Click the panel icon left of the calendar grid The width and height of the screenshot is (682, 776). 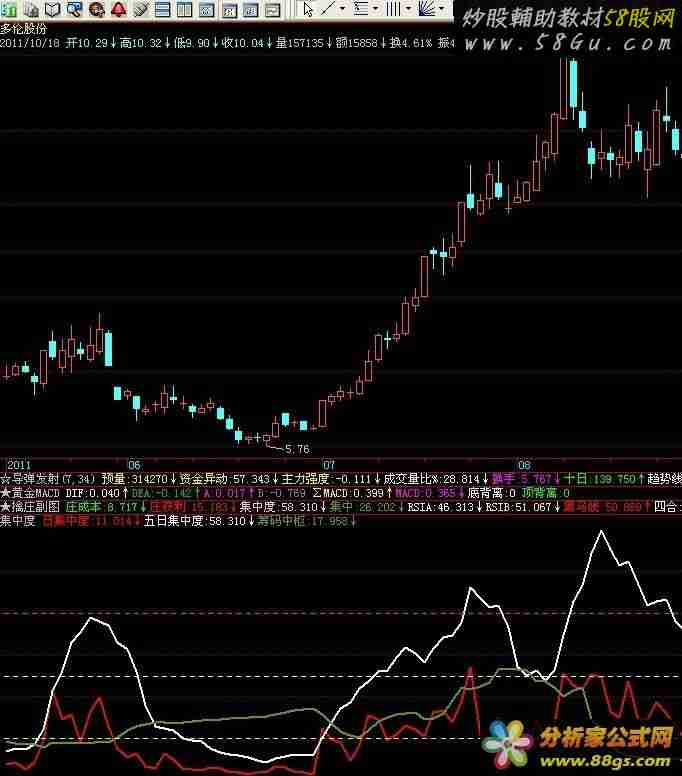[229, 9]
